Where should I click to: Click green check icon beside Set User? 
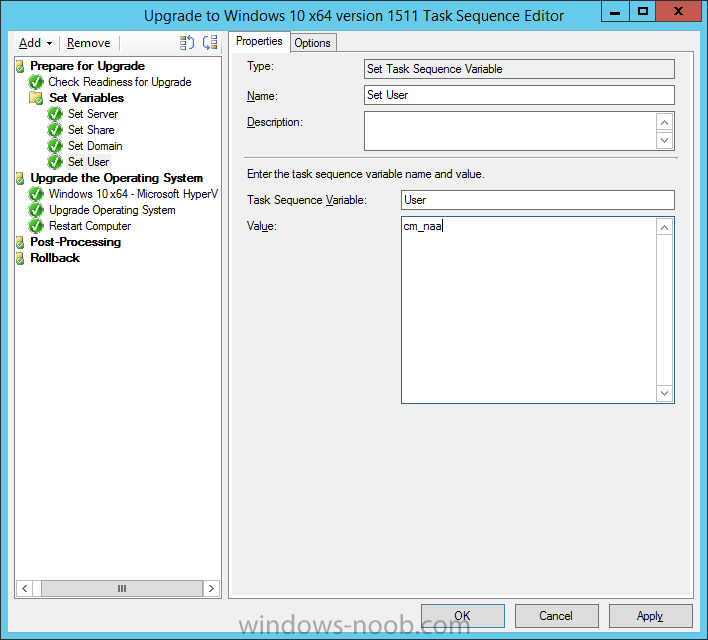[x=55, y=162]
